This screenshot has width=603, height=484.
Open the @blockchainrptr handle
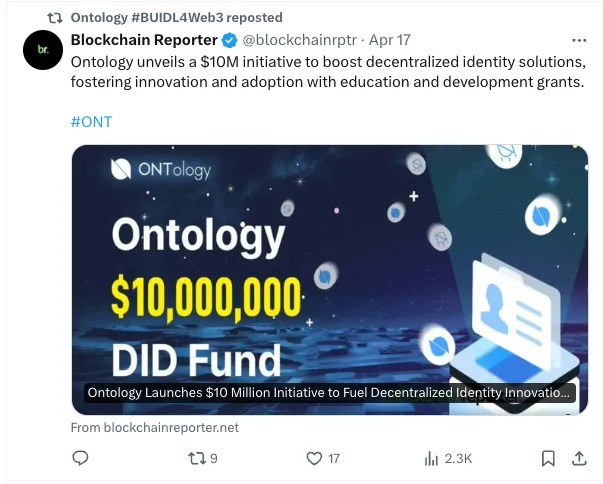[299, 41]
